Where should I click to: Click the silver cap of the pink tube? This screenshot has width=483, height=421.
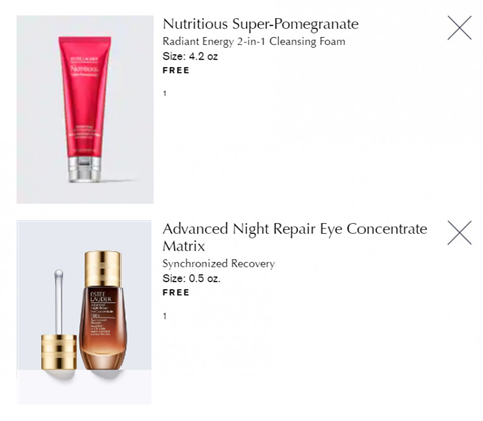coord(85,169)
